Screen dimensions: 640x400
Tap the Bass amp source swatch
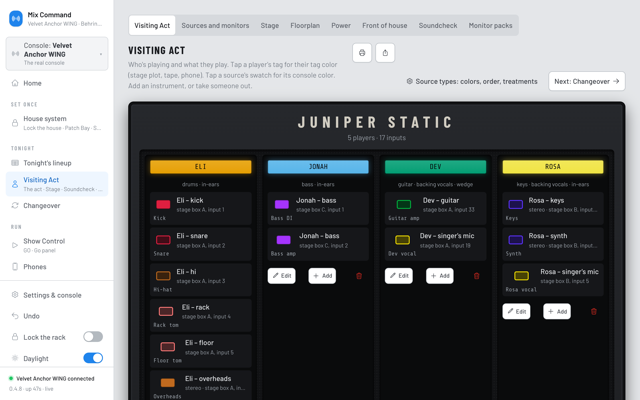(283, 240)
